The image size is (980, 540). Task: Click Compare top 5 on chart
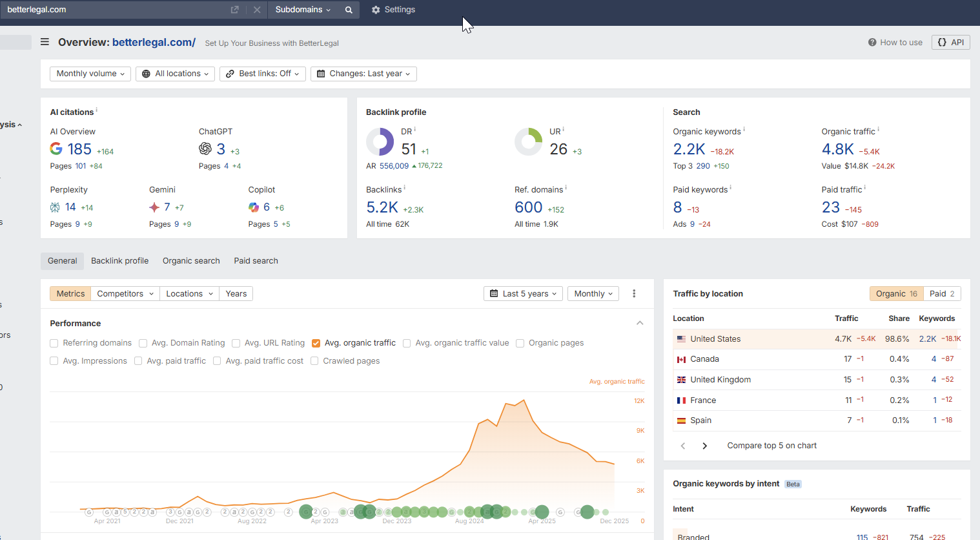pos(771,446)
